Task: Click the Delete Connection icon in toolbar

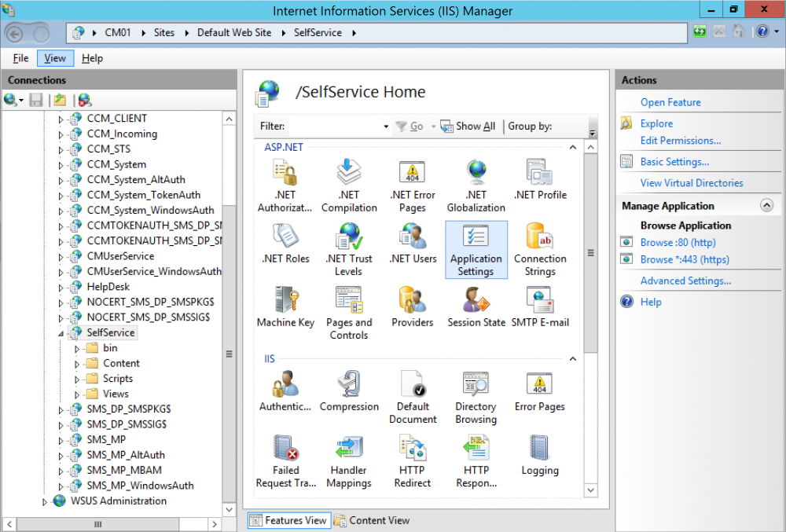Action: (85, 100)
